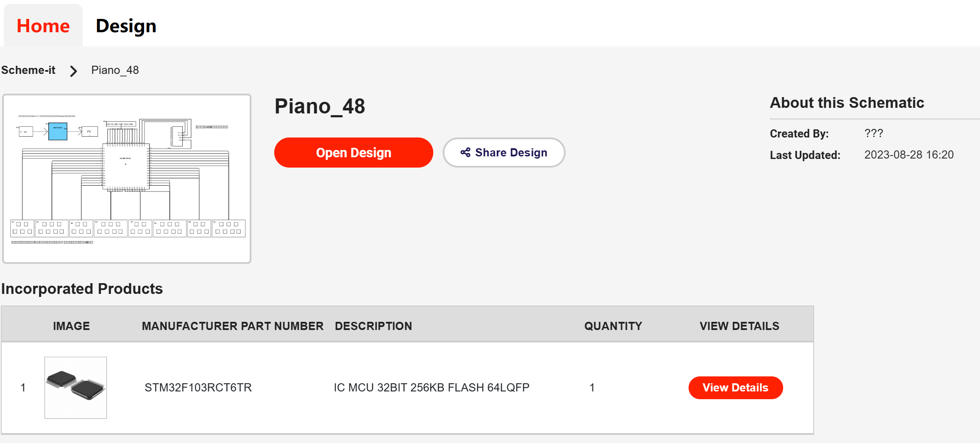Click the Share Design button

pos(504,153)
